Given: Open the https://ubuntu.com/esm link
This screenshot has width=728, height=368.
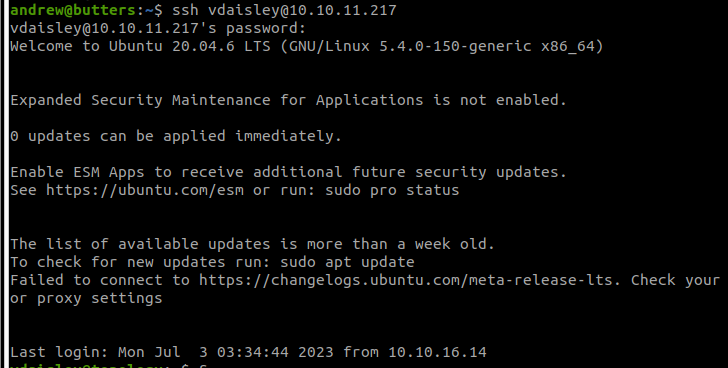Looking at the screenshot, I should pos(145,190).
